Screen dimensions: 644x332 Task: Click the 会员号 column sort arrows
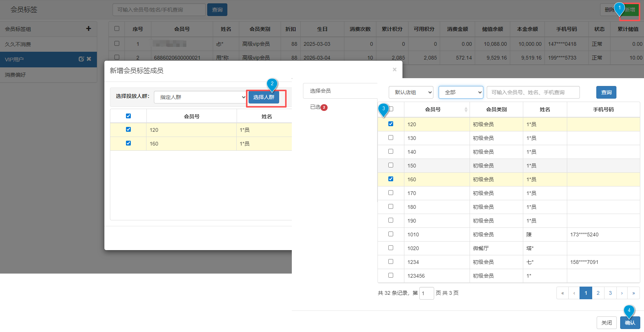coord(465,109)
